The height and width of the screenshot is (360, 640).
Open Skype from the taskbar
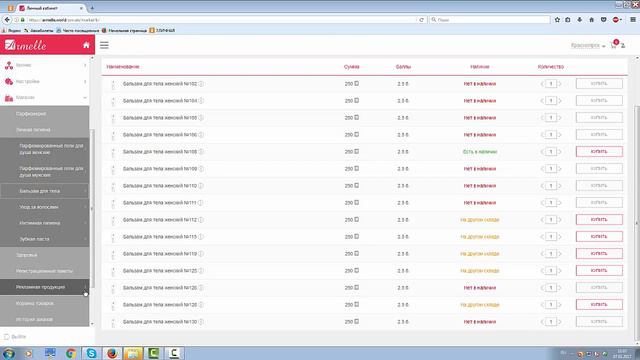pos(91,353)
